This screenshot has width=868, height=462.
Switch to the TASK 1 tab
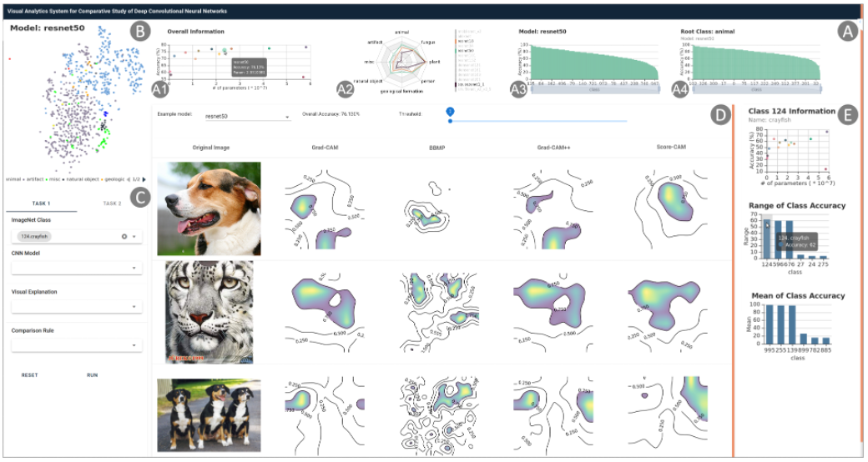(42, 203)
